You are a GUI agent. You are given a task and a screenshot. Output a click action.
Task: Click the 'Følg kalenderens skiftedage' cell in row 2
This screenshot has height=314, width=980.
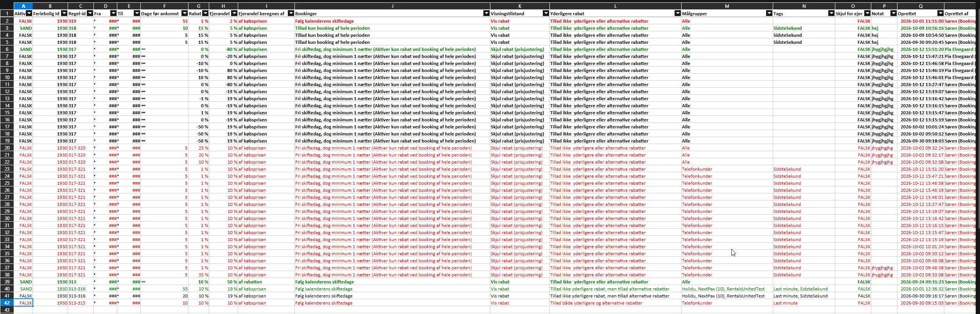coord(392,21)
